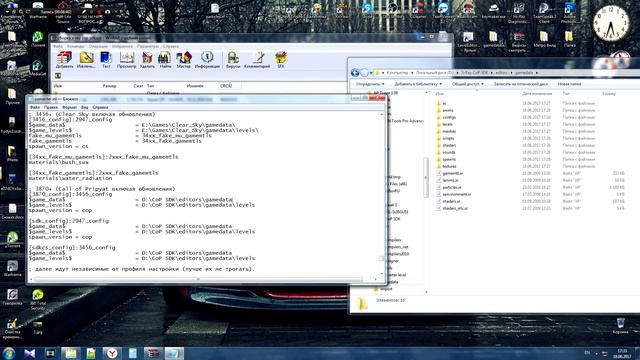Click the analog clock desktop gadget
The width and height of the screenshot is (640, 360).
611,23
